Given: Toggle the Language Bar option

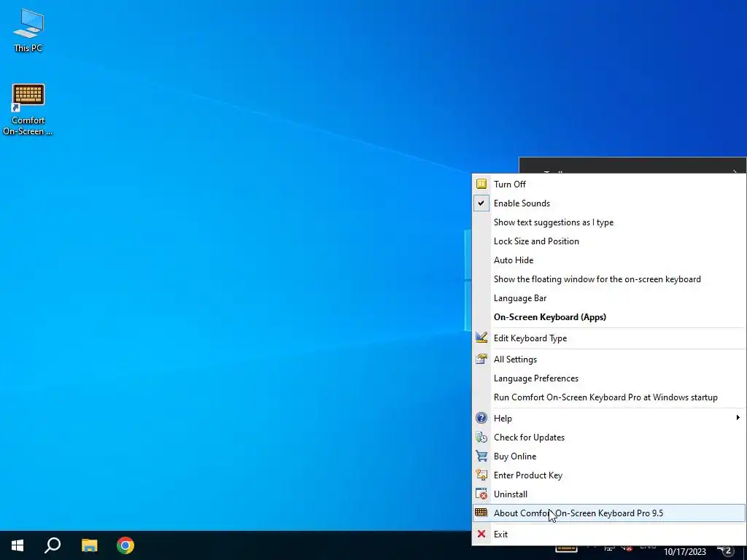Looking at the screenshot, I should point(609,298).
